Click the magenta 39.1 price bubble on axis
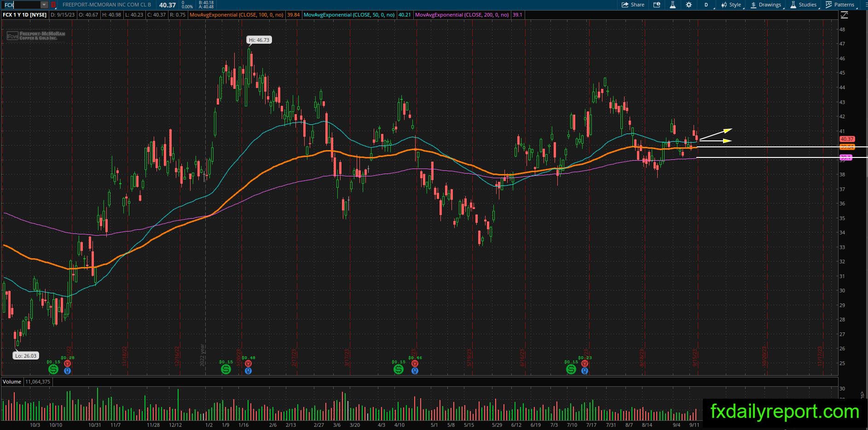Viewport: 868px width, 430px height. (846, 157)
